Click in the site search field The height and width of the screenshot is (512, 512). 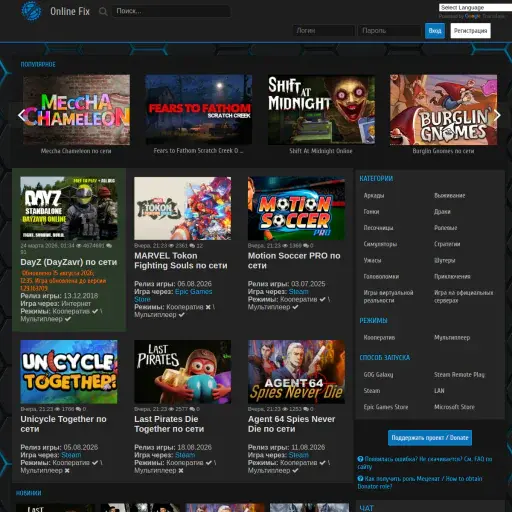[x=171, y=11]
